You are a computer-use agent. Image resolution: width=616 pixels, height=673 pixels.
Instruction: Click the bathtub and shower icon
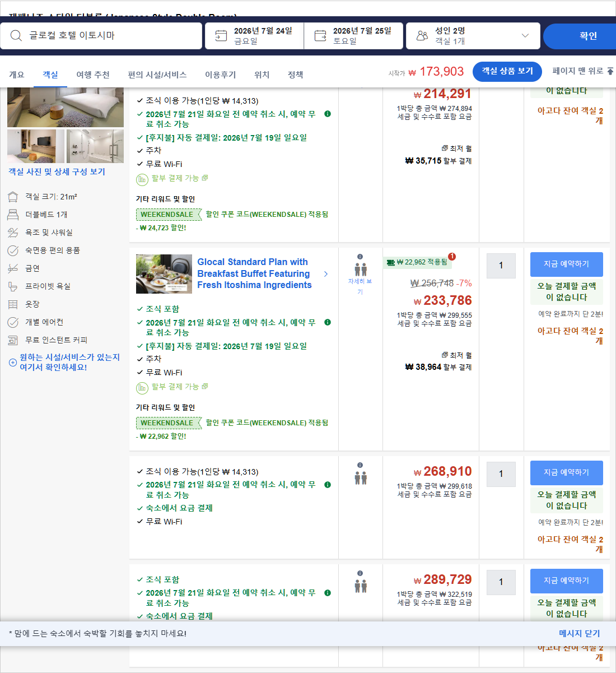coord(13,233)
